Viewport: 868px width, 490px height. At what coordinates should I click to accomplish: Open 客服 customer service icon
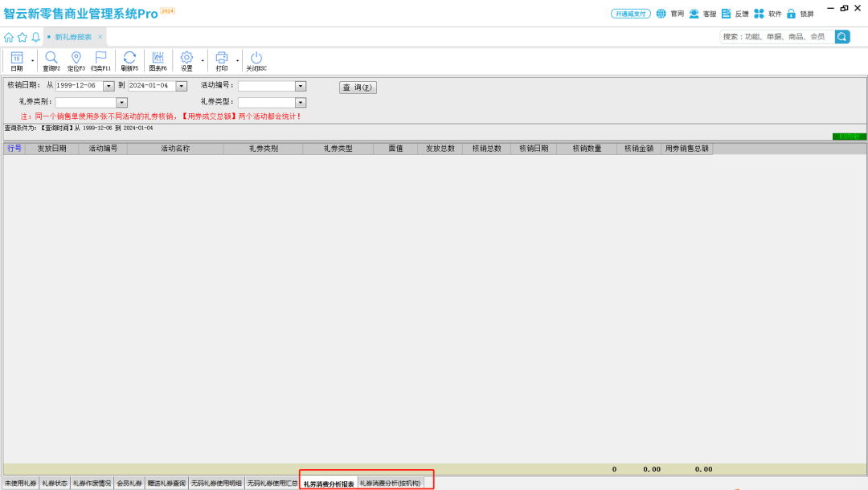pos(694,14)
